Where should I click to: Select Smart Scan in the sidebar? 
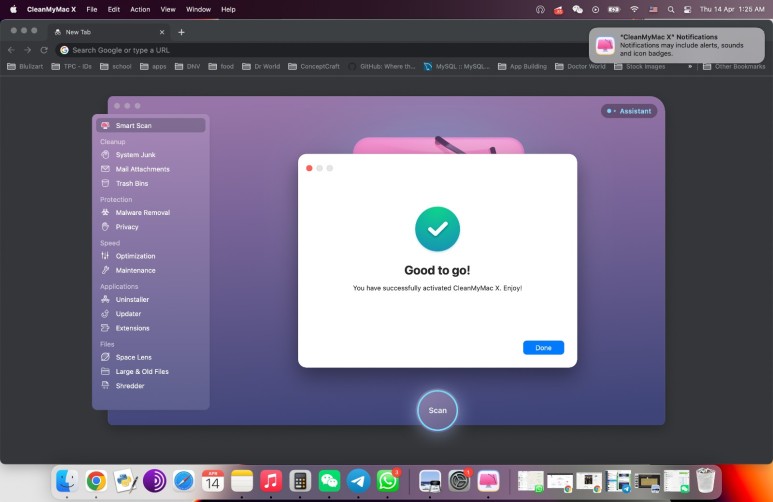pos(151,125)
